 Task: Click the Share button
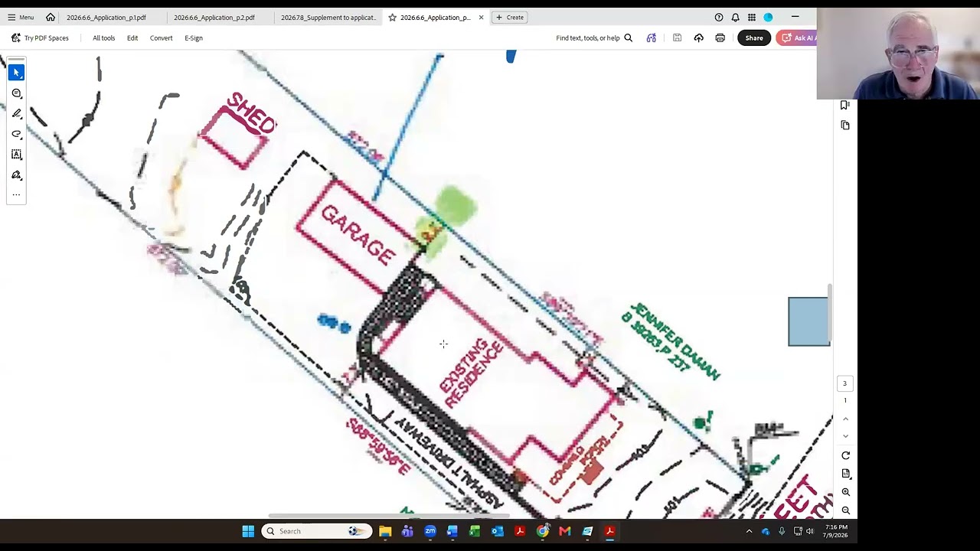point(754,38)
